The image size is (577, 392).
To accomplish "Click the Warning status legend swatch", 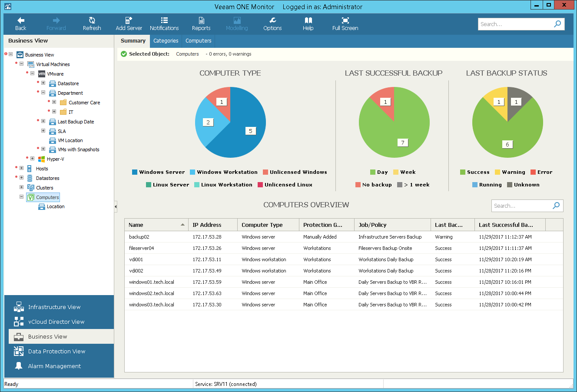I will tap(497, 172).
